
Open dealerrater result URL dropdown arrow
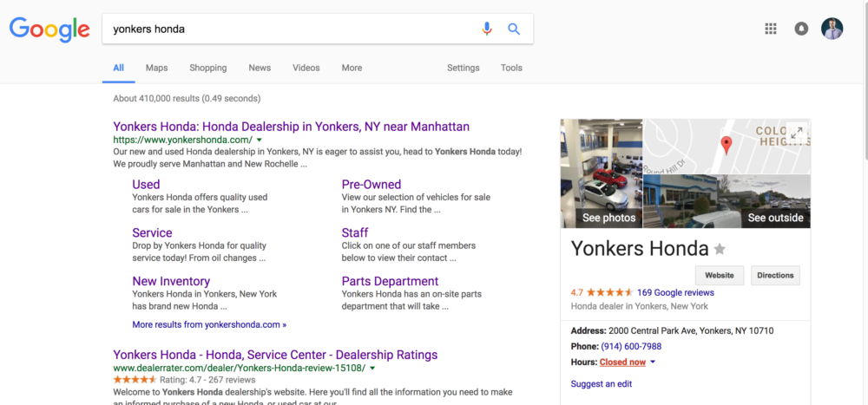[x=372, y=368]
